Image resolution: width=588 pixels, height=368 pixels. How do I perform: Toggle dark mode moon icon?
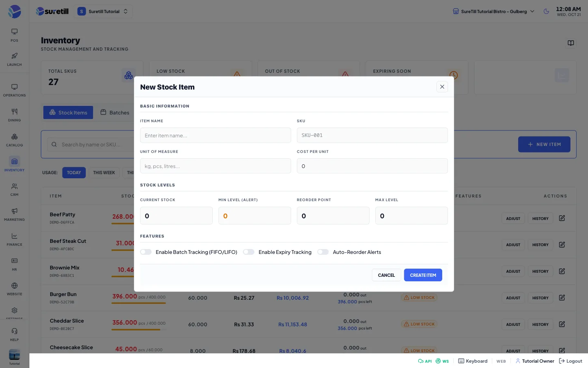tap(546, 11)
